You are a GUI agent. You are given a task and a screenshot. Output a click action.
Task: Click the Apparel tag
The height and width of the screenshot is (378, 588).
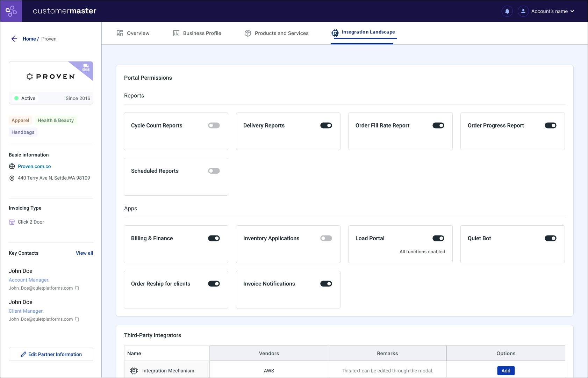(x=20, y=120)
